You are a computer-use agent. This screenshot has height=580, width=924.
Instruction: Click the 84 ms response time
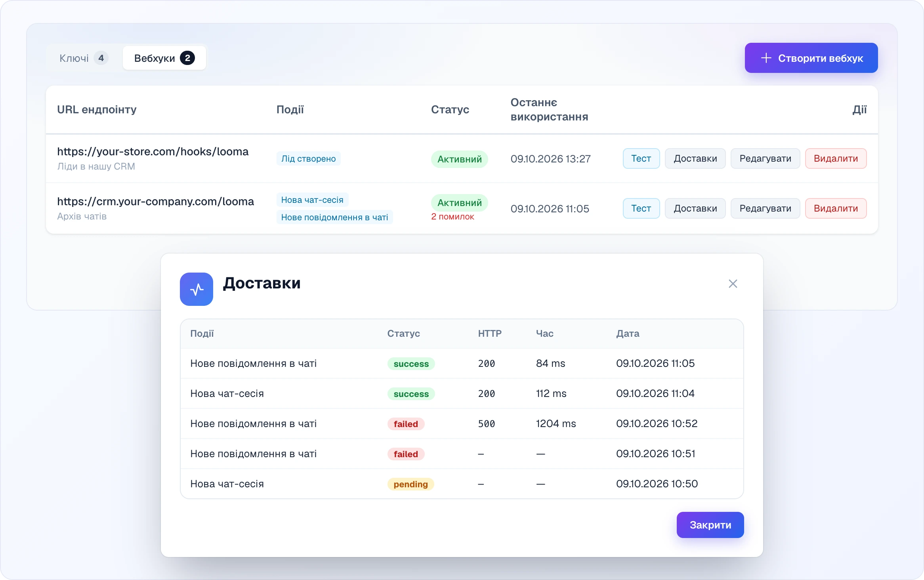[x=550, y=363]
